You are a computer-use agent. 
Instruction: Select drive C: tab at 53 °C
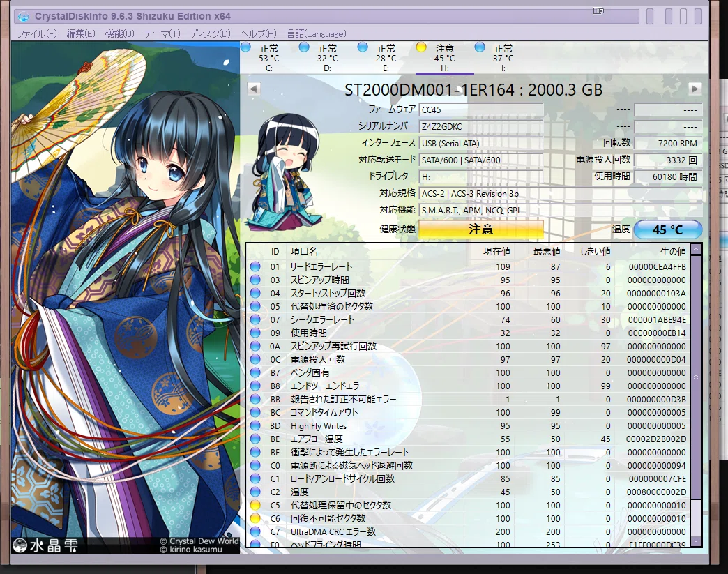point(269,58)
